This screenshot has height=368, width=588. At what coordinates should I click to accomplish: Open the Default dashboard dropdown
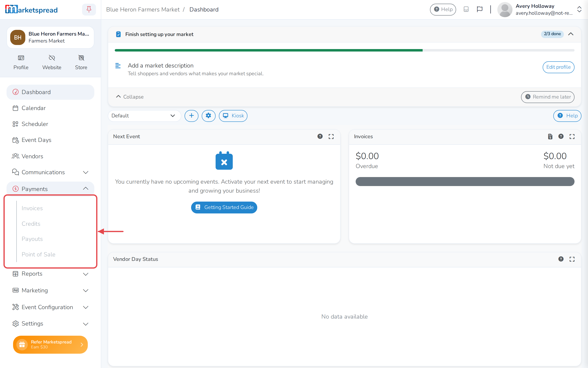coord(144,116)
